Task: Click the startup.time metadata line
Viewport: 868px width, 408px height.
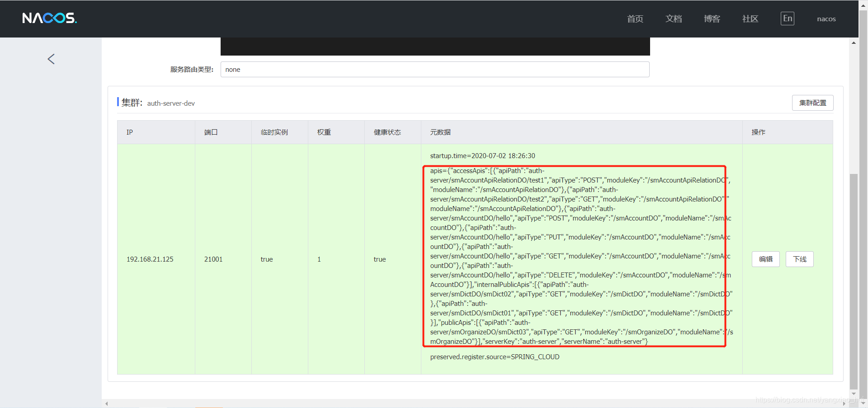Action: tap(482, 156)
